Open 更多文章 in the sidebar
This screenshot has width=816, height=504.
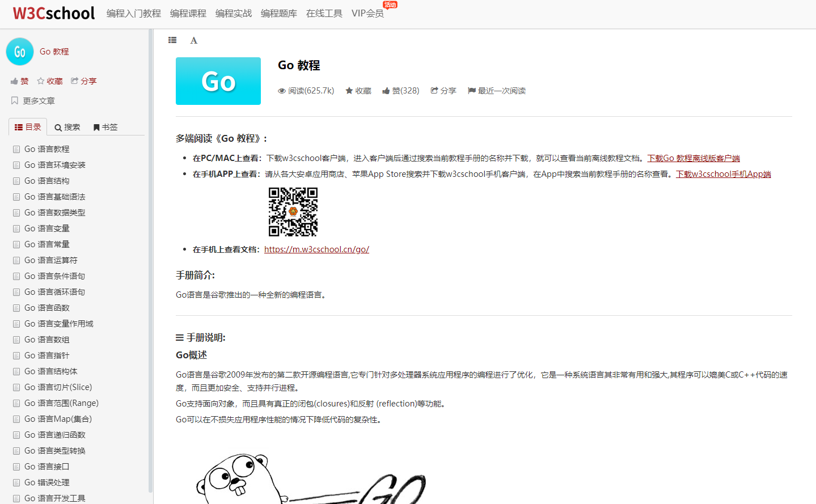[x=33, y=101]
